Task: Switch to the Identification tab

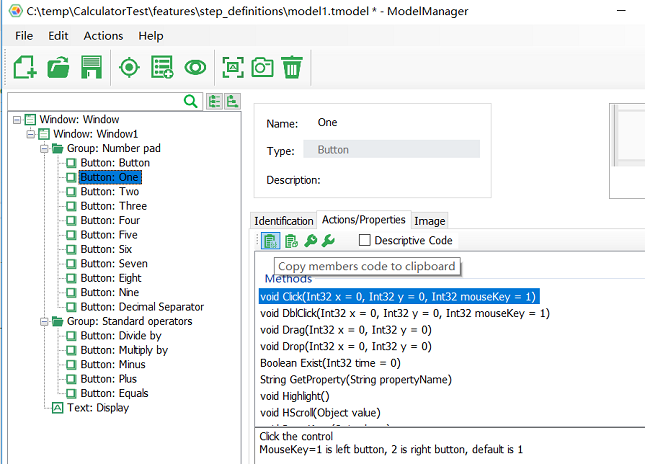Action: [283, 221]
